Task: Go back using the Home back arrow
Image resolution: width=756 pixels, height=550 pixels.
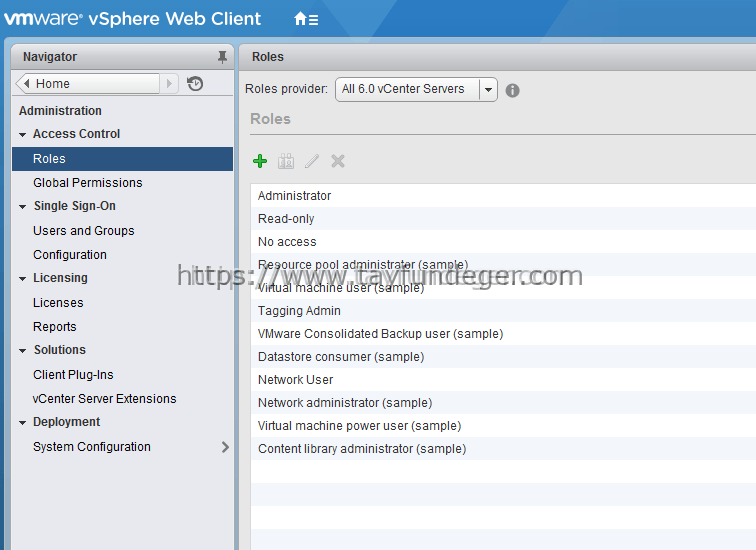Action: [x=27, y=83]
